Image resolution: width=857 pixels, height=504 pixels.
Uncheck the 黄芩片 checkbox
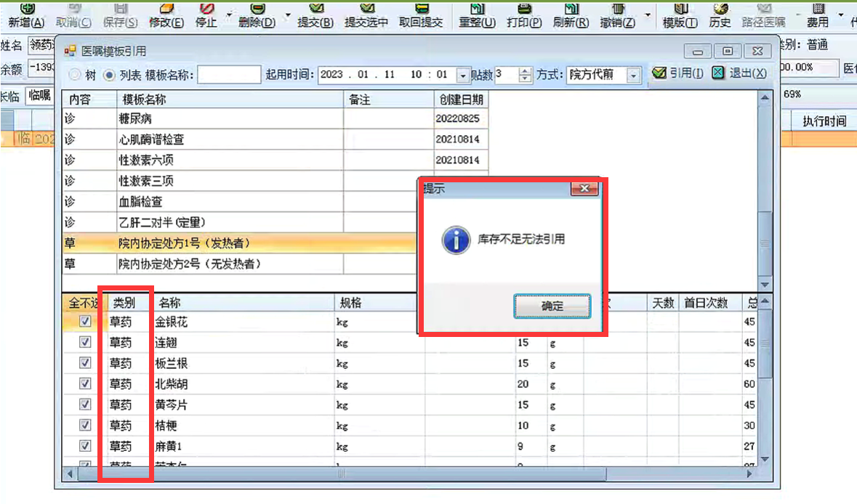point(85,404)
